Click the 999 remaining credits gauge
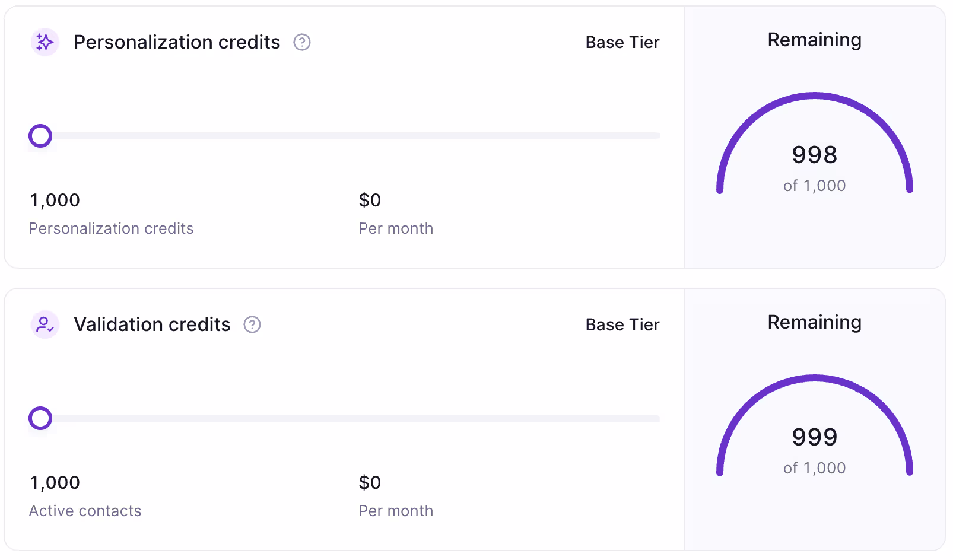The image size is (953, 560). [815, 425]
